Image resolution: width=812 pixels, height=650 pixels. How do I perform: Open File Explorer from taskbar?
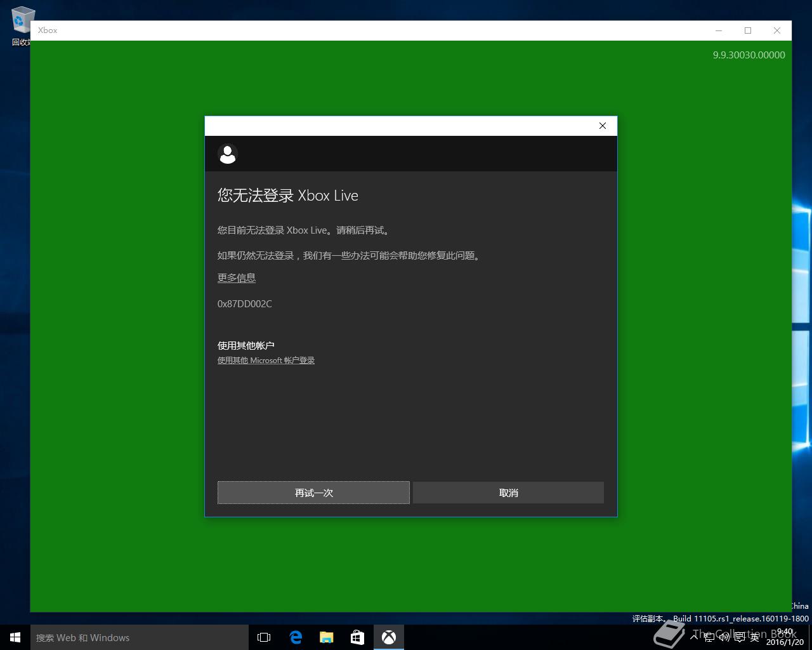(326, 637)
